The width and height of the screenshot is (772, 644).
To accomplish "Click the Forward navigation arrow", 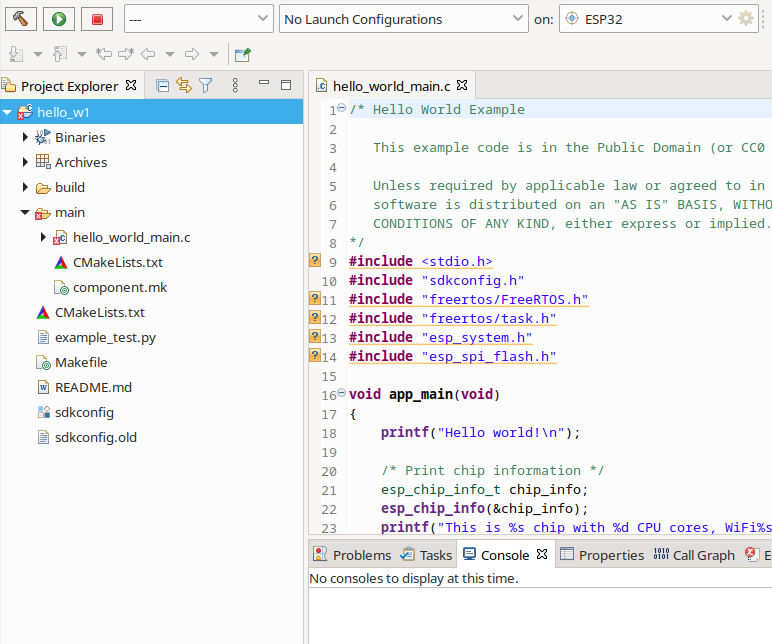I will [192, 54].
